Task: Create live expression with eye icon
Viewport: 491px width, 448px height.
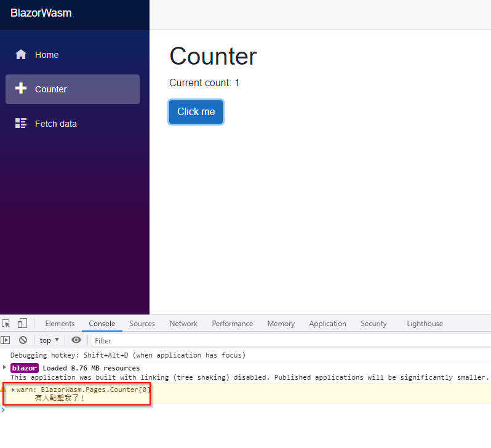Action: coord(76,340)
